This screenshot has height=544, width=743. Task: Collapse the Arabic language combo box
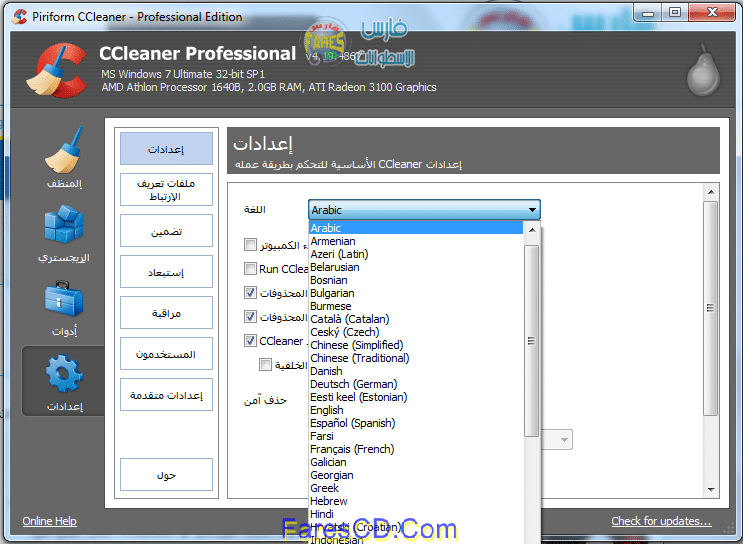click(x=424, y=209)
